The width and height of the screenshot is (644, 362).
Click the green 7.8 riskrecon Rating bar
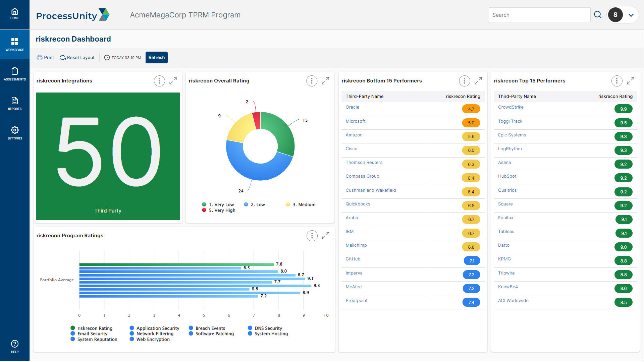coord(176,264)
